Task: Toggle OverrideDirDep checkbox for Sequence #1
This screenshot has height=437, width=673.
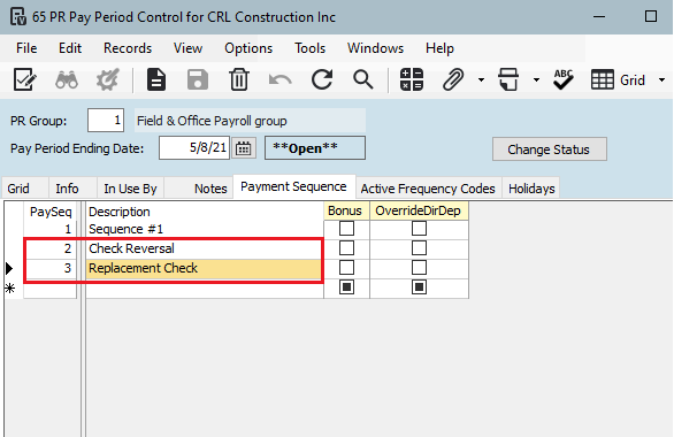Action: (x=419, y=228)
